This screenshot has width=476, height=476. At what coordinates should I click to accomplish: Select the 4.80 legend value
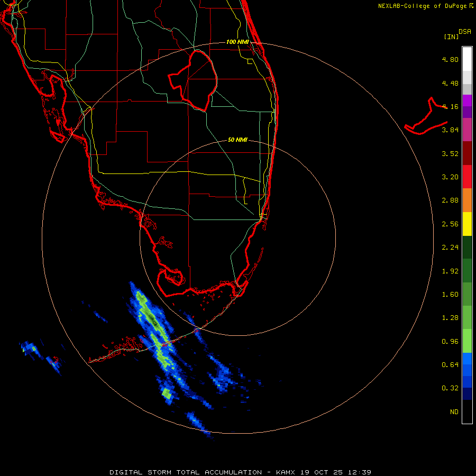point(450,59)
